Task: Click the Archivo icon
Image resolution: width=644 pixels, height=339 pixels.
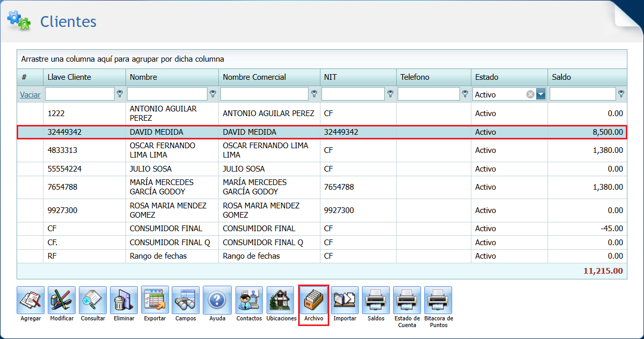Action: 313,301
